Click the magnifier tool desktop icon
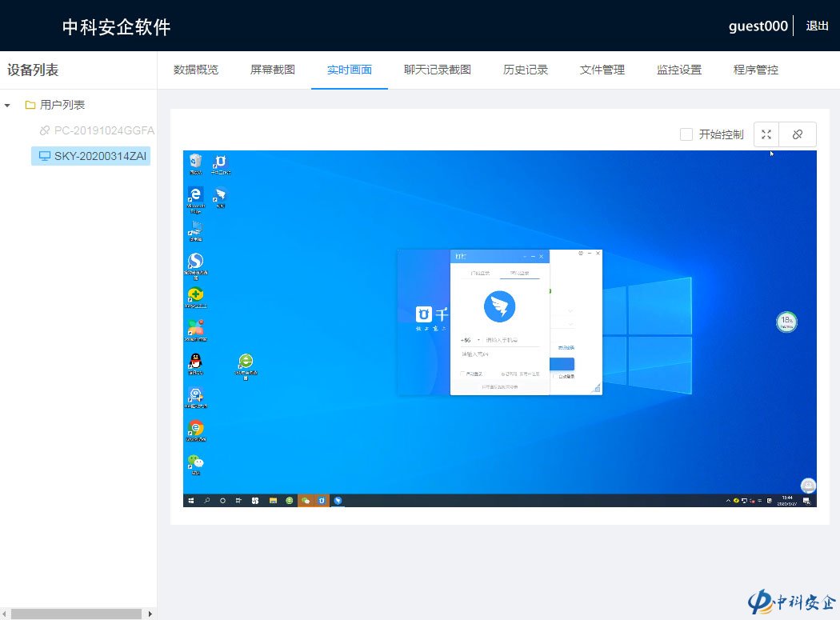 pyautogui.click(x=195, y=397)
